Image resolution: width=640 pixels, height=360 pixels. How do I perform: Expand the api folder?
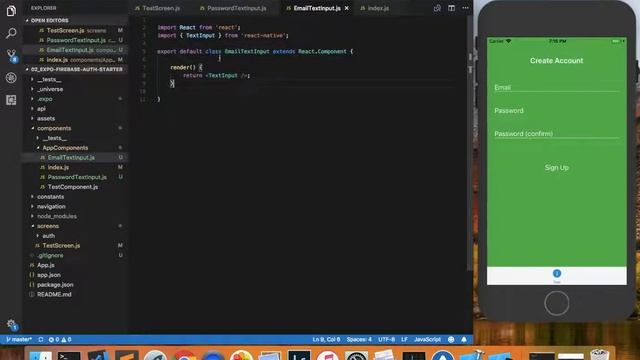pyautogui.click(x=41, y=109)
